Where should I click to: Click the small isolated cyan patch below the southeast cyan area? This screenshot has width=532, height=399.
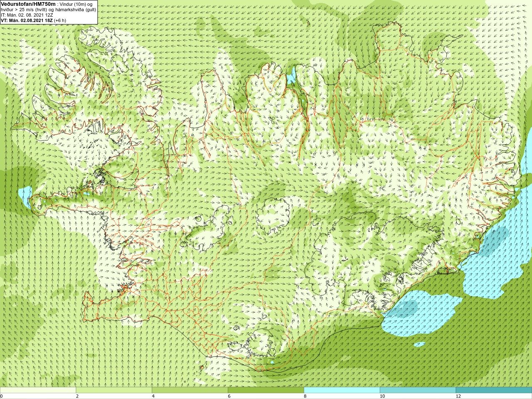tap(420, 344)
